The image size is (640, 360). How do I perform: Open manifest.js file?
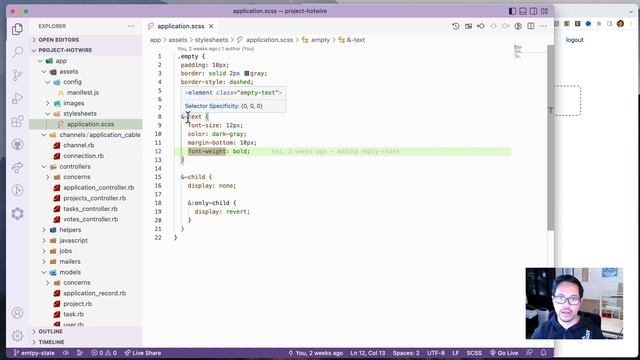click(83, 93)
